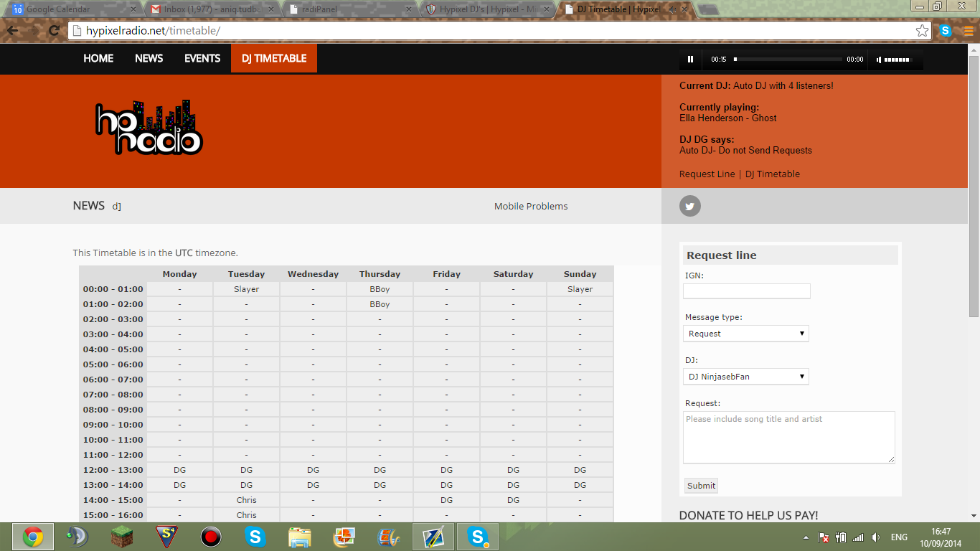The image size is (980, 551).
Task: Switch to the radiPanel tab
Action: [x=349, y=9]
